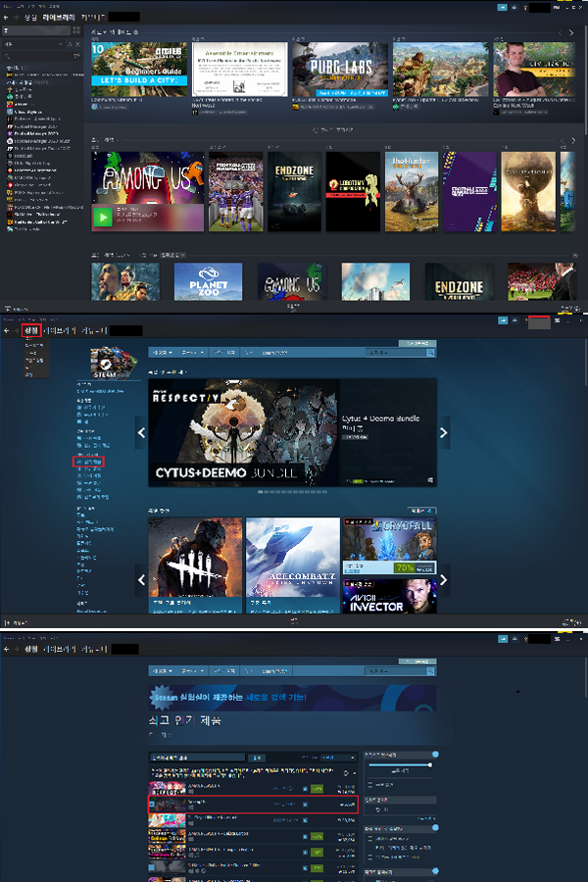The image size is (588, 882).
Task: Open Library tab in the middle Store window
Action: [59, 330]
